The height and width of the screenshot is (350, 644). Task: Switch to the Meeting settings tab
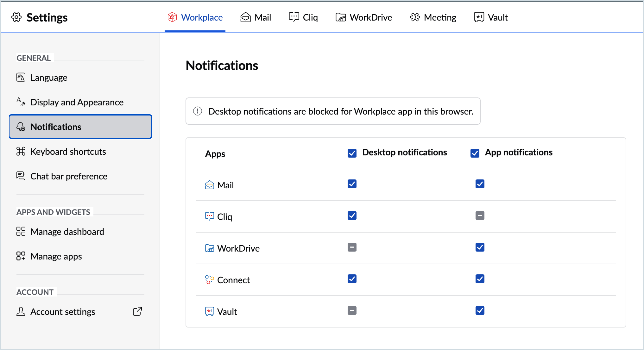tap(433, 17)
